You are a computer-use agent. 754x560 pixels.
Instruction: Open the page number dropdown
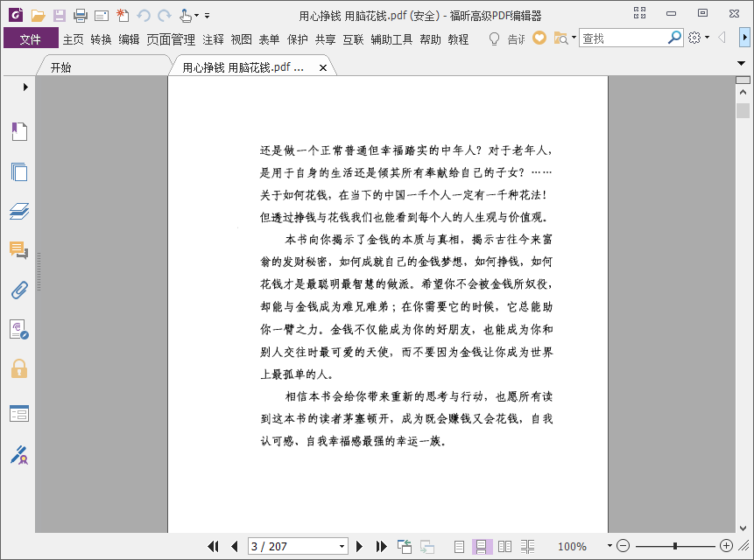tap(342, 547)
